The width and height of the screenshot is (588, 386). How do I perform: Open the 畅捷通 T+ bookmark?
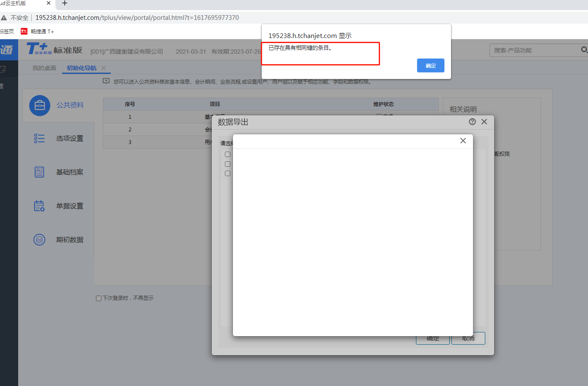click(37, 32)
